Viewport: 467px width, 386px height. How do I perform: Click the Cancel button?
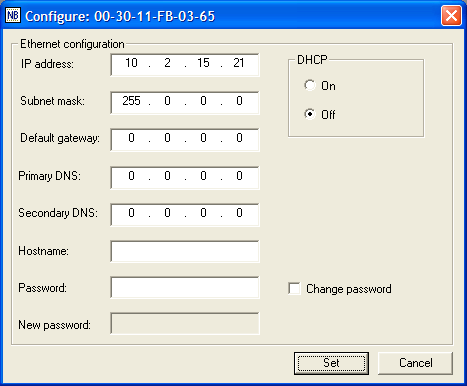(x=415, y=363)
